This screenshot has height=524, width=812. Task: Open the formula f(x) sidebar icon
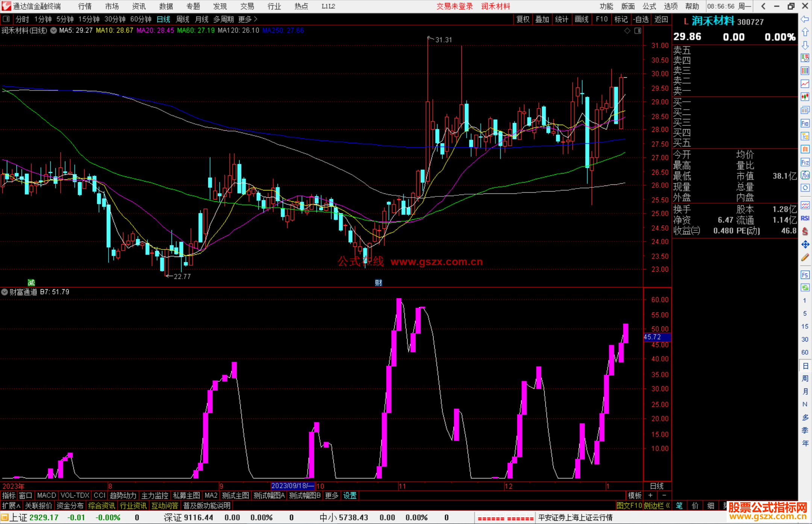point(805,175)
